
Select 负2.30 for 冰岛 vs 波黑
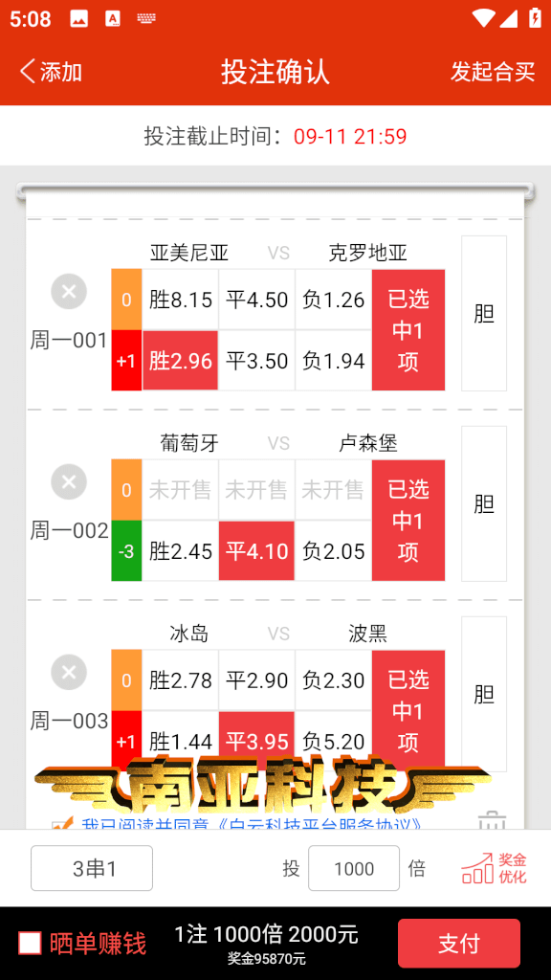coord(334,680)
